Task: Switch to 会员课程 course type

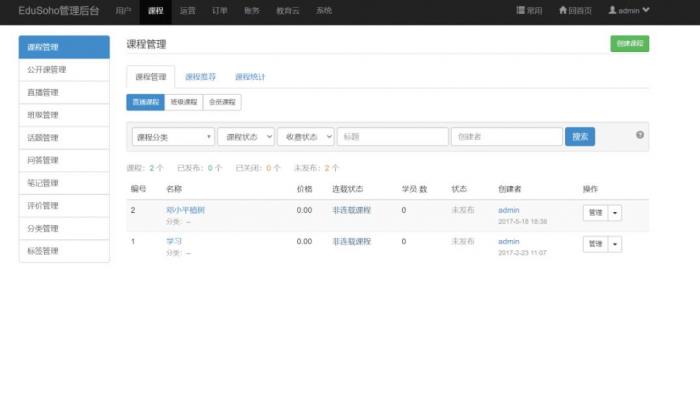Action: click(222, 102)
